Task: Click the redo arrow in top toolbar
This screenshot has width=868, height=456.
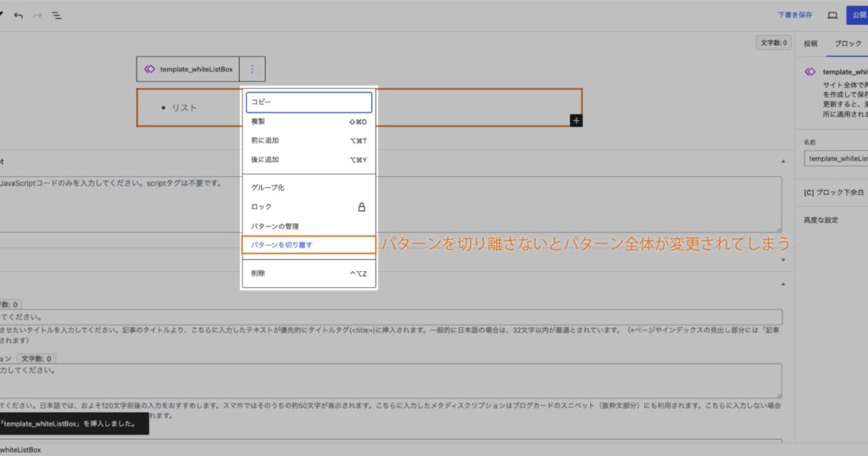Action: [x=37, y=15]
